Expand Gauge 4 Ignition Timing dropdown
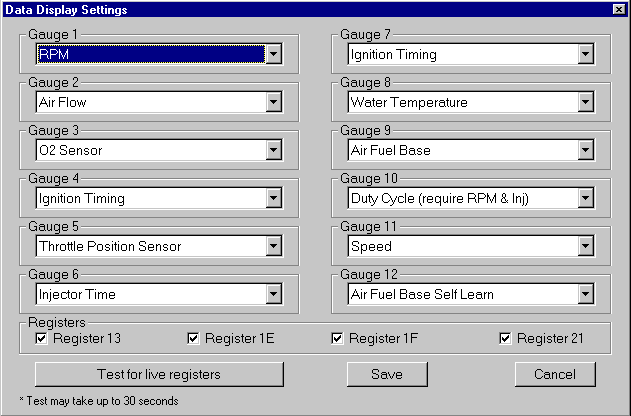Viewport: 631px width, 416px height. [x=273, y=199]
